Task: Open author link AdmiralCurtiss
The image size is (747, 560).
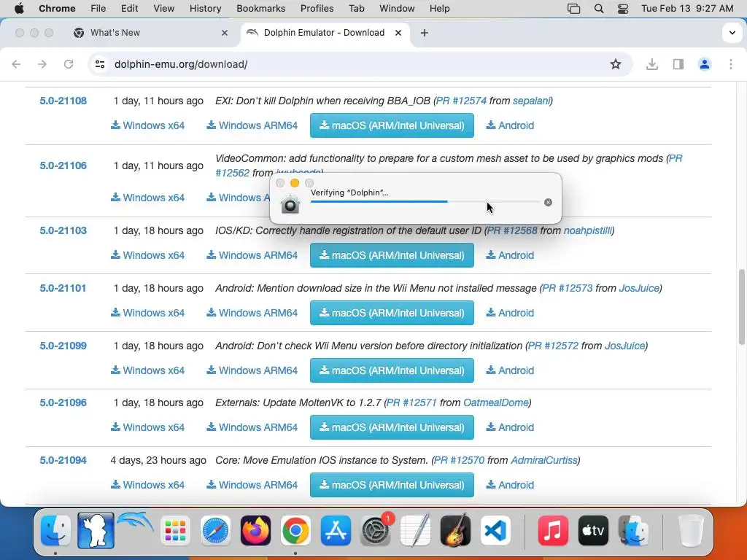Action: [544, 461]
